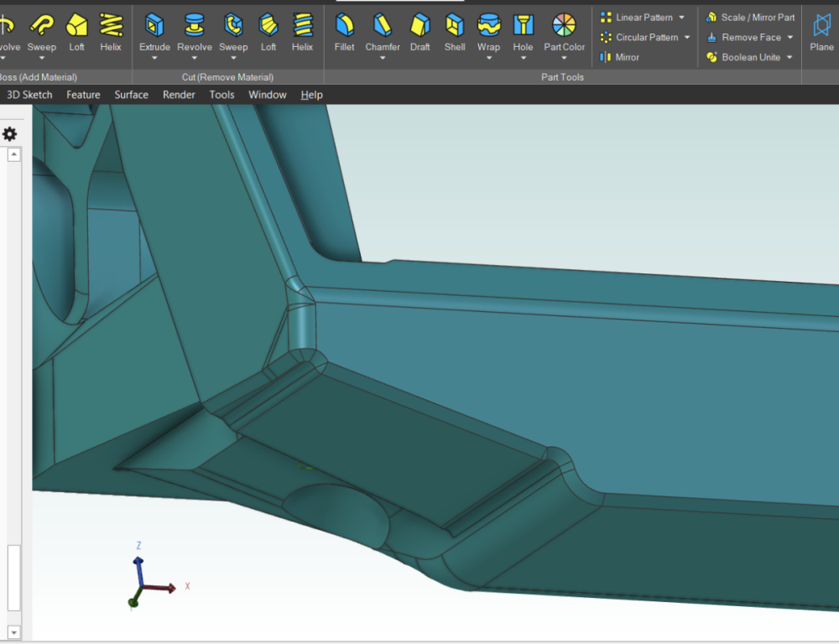Select the Chamfer tool icon

[383, 25]
